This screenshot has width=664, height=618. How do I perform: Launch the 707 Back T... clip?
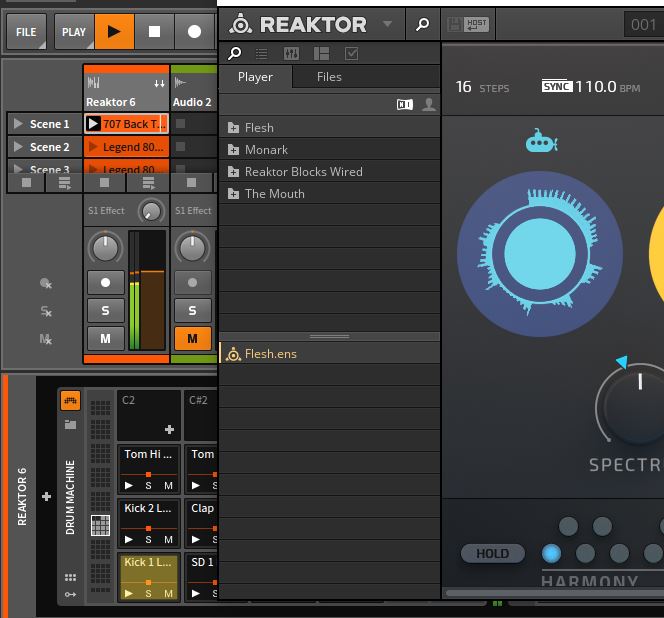(x=93, y=124)
